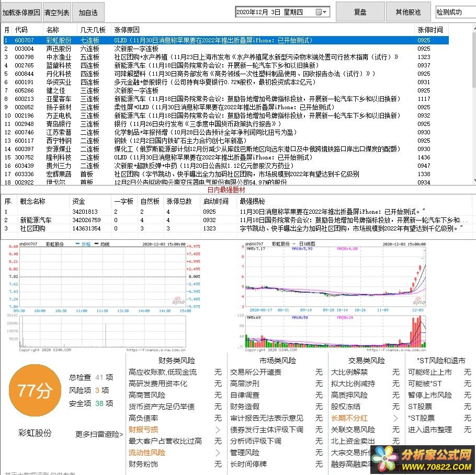Click the 财务造假 item
The height and width of the screenshot is (475, 476).
point(245,407)
